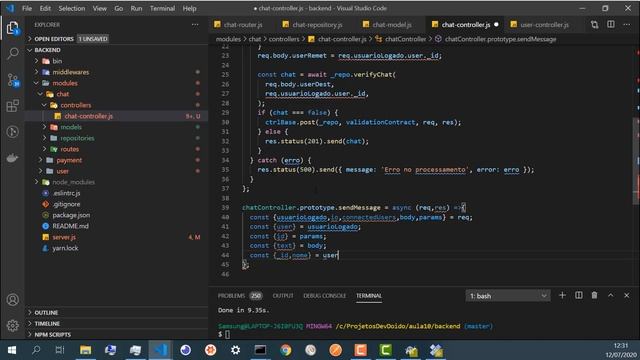Split the terminal panel
Screen dimensions: 640x360
pyautogui.click(x=578, y=295)
